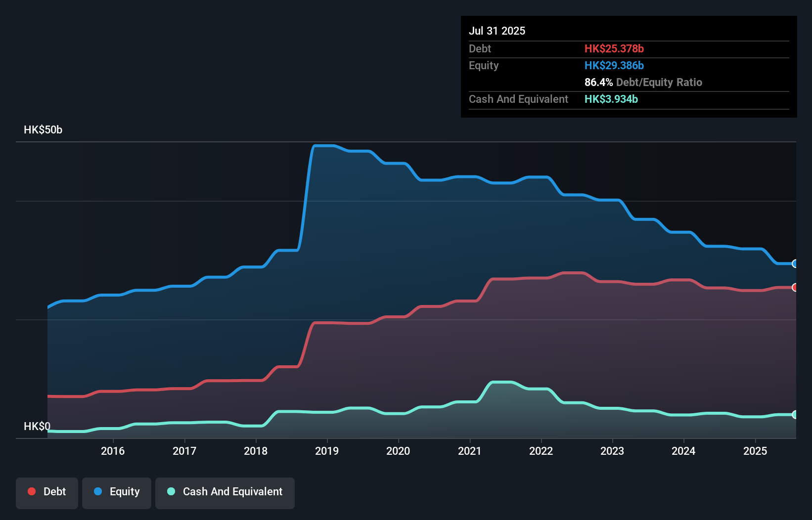Click the HK$29.386b Equity value
This screenshot has height=520, width=812.
(614, 65)
